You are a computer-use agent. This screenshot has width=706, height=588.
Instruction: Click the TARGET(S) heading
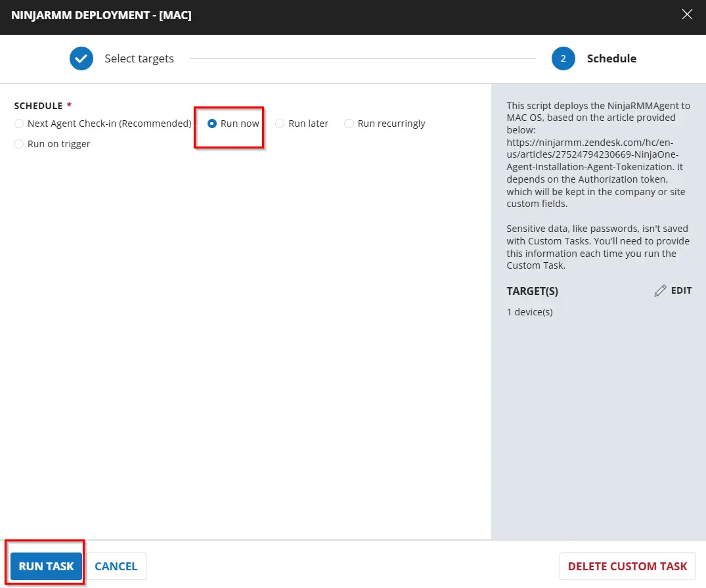(x=532, y=291)
